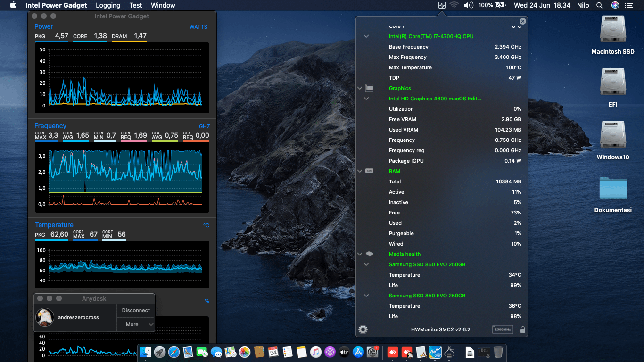
Task: Click the Max Frequency 3.400 GHz row
Action: [455, 57]
